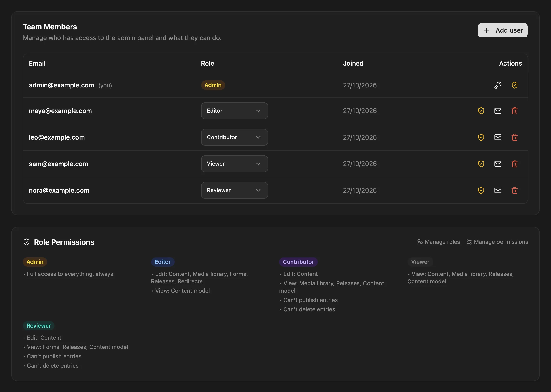Image resolution: width=551 pixels, height=392 pixels.
Task: Click the shield icon in admin@example.com row
Action: tap(514, 85)
